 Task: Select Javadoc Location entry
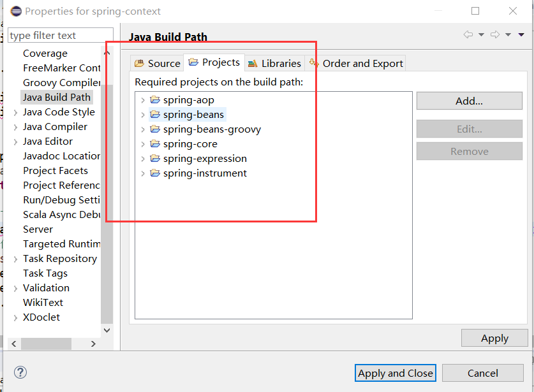(x=61, y=156)
